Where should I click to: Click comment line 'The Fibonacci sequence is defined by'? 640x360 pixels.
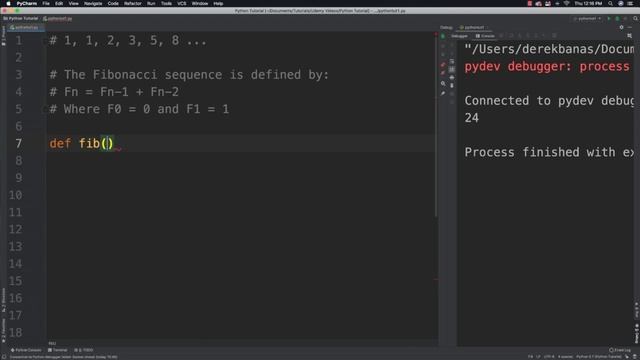[x=189, y=75]
